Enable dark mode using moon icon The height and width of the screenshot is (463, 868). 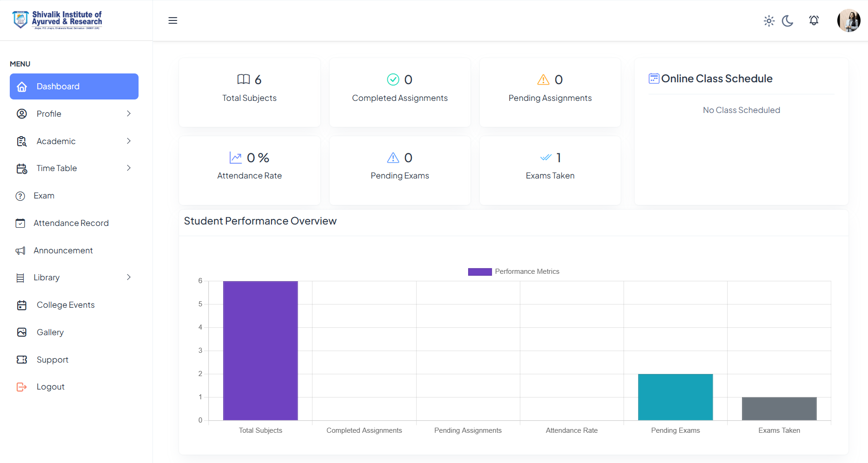click(788, 20)
